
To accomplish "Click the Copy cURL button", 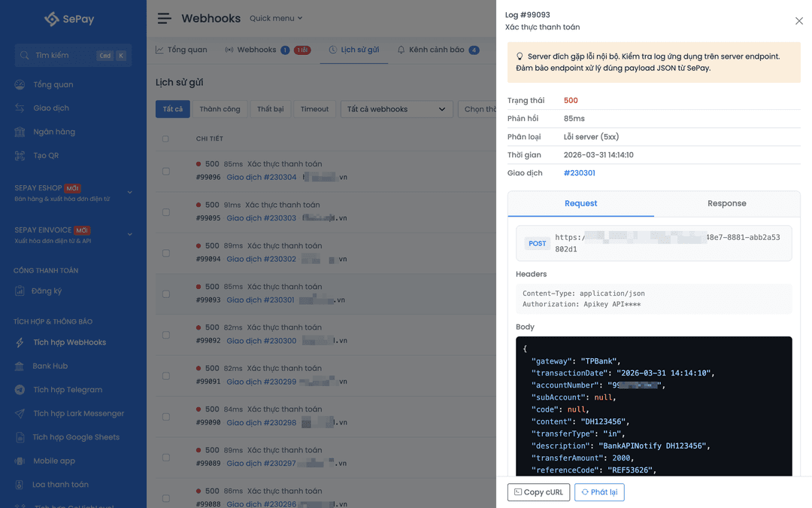I will (538, 492).
